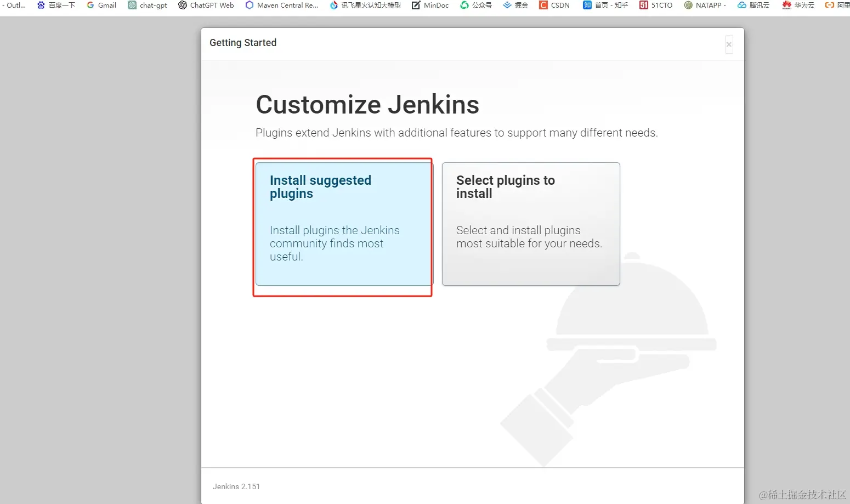This screenshot has width=850, height=504.
Task: Open the MinDoc bookmark
Action: coord(430,5)
